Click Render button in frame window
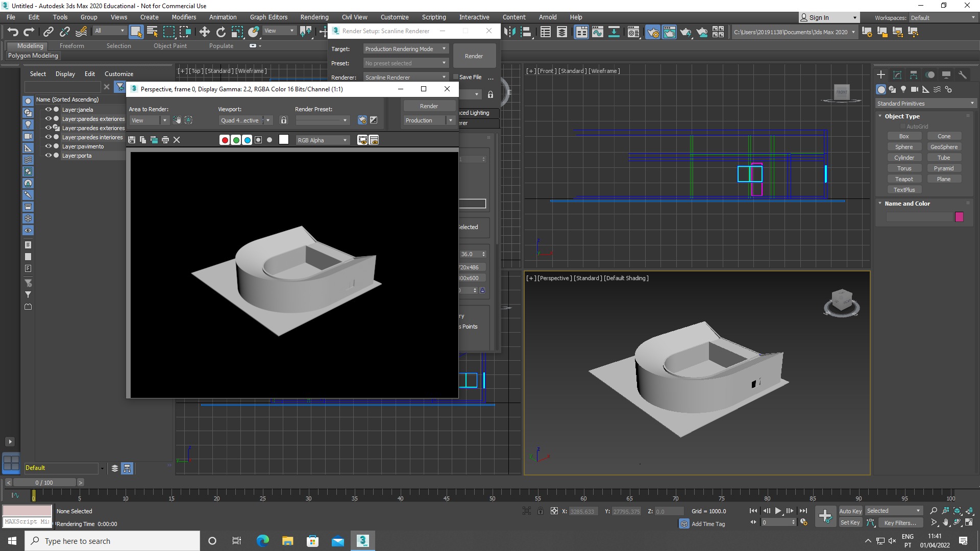Image resolution: width=980 pixels, height=551 pixels. click(x=429, y=106)
